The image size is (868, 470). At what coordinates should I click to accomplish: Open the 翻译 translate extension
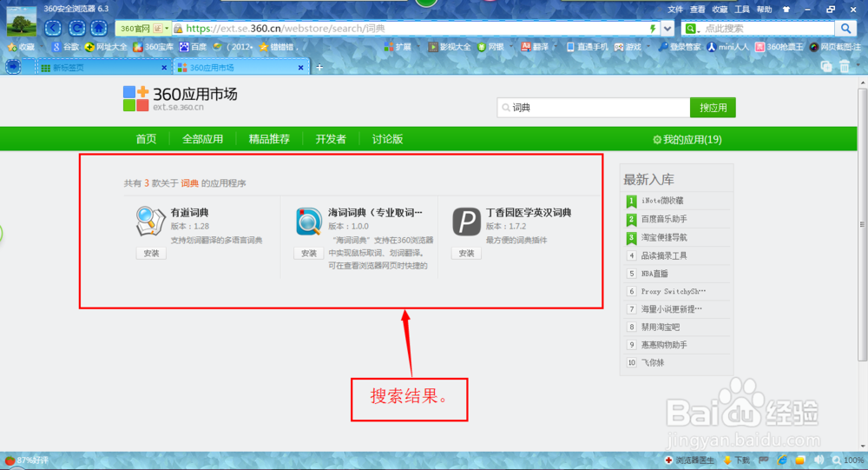535,47
